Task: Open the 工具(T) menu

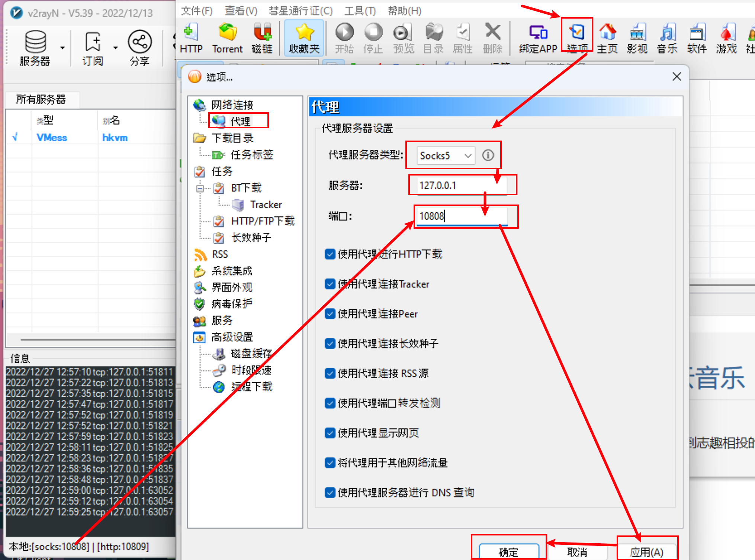Action: coord(360,11)
